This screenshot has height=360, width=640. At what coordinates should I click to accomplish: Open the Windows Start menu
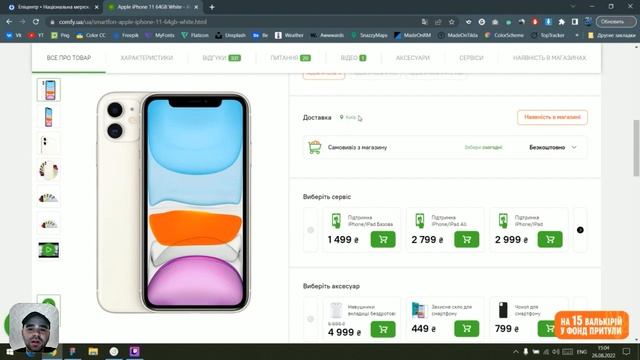tap(9, 351)
